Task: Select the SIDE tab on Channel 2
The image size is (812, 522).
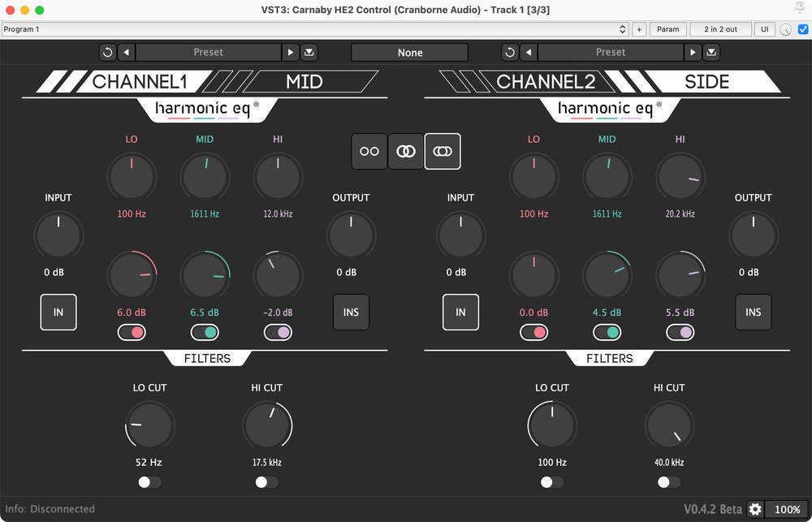Action: click(705, 82)
